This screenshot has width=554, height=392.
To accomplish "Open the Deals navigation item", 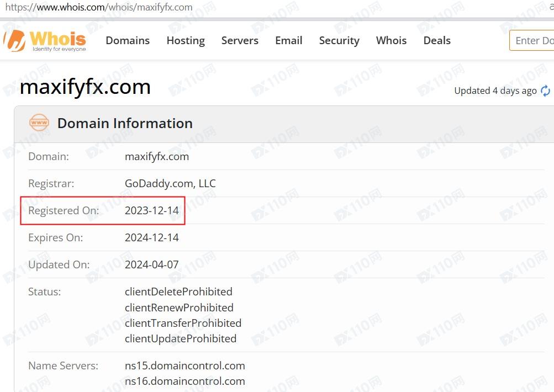I will [x=437, y=41].
